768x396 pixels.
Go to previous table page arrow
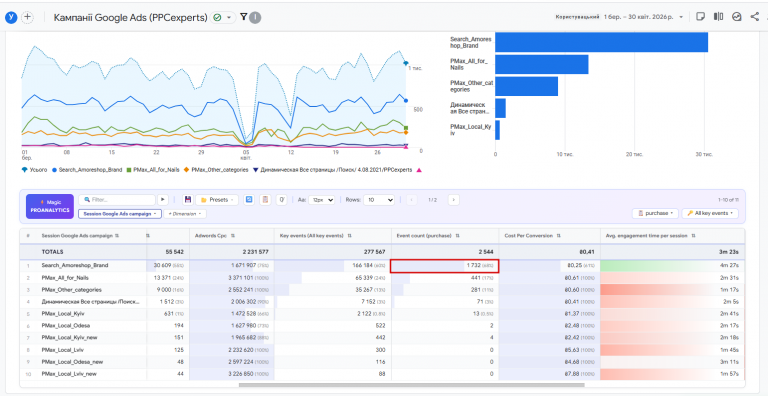point(412,199)
